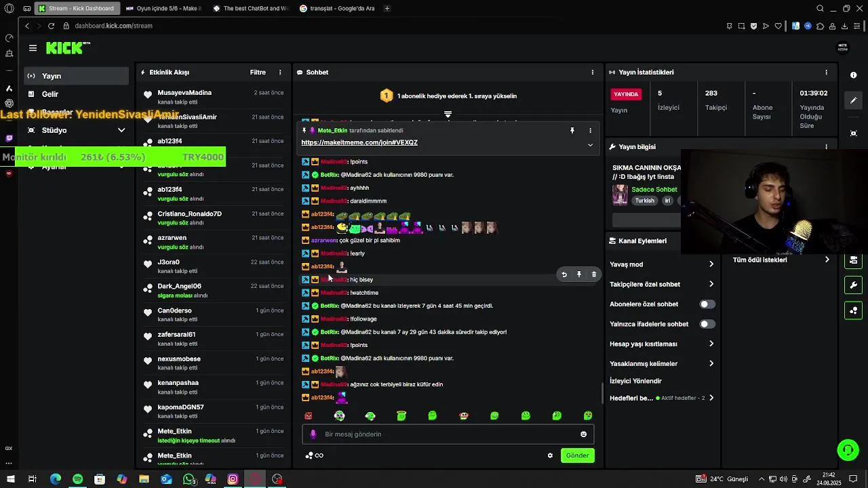Open the emoji picker in message box
The height and width of the screenshot is (488, 868).
point(583,434)
